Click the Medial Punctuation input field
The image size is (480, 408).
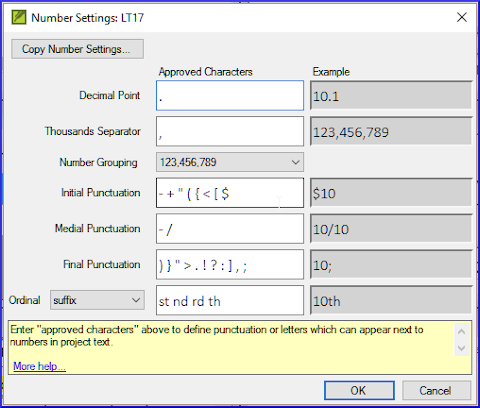tap(230, 229)
